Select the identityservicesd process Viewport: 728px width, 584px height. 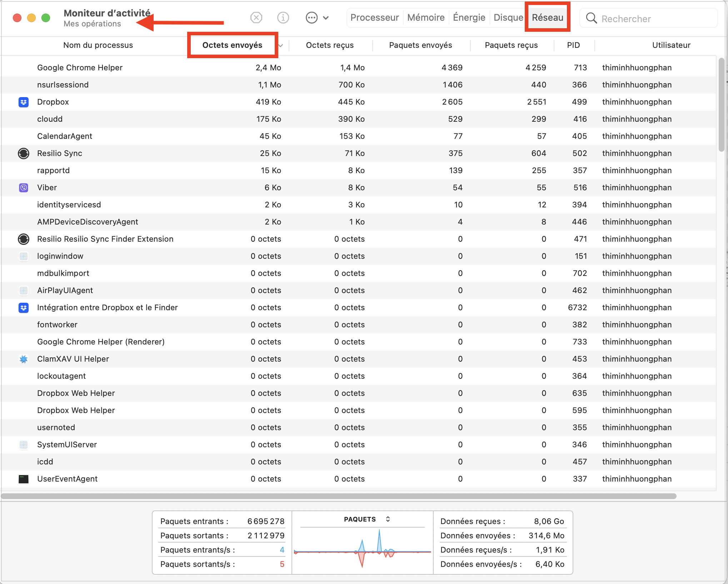pyautogui.click(x=359, y=205)
